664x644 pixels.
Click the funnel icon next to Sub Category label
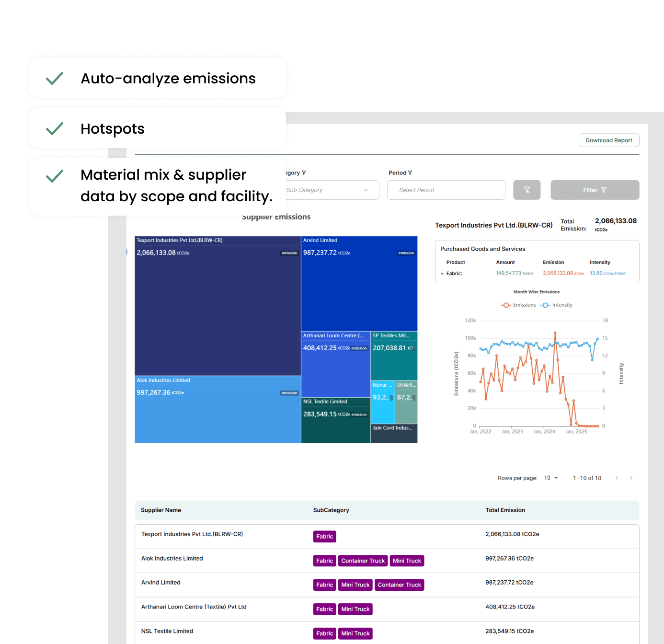click(304, 172)
